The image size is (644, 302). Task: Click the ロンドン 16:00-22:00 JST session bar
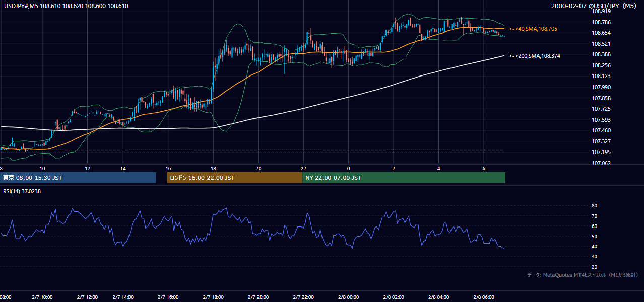pos(235,178)
